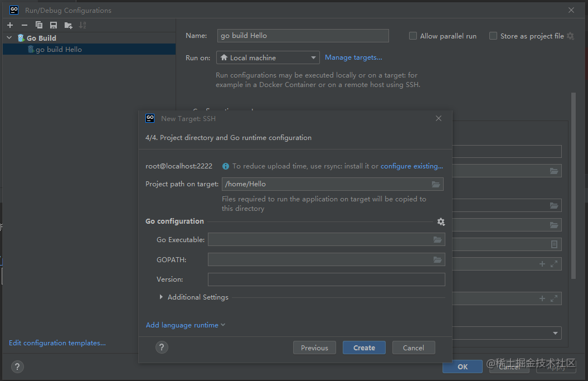588x381 pixels.
Task: Check the Store as project file option
Action: point(493,36)
